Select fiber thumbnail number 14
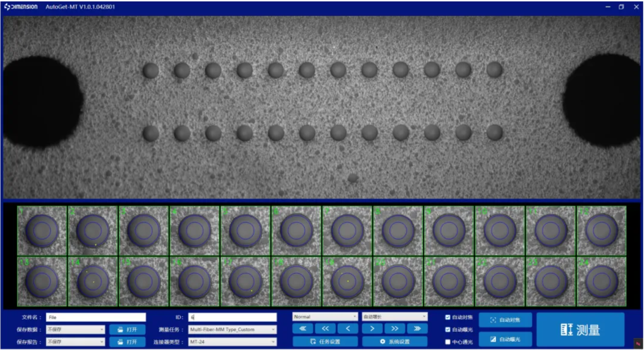Screen dimensions: 644x350 (93, 282)
